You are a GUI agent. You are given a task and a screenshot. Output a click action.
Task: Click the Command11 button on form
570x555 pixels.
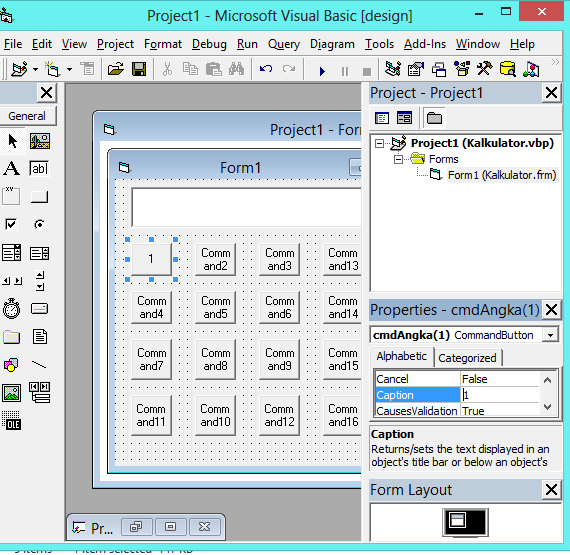pos(151,415)
